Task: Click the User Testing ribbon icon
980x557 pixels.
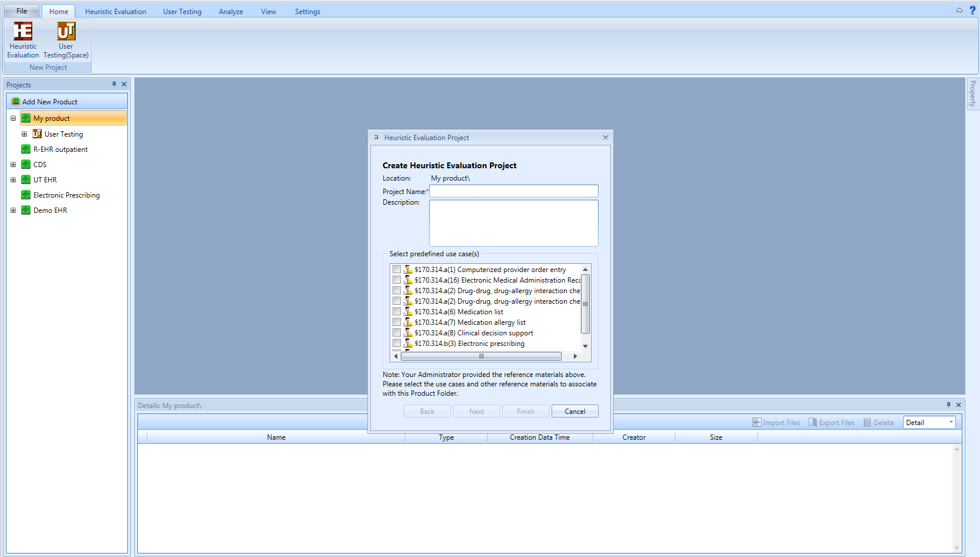Action: 66,32
